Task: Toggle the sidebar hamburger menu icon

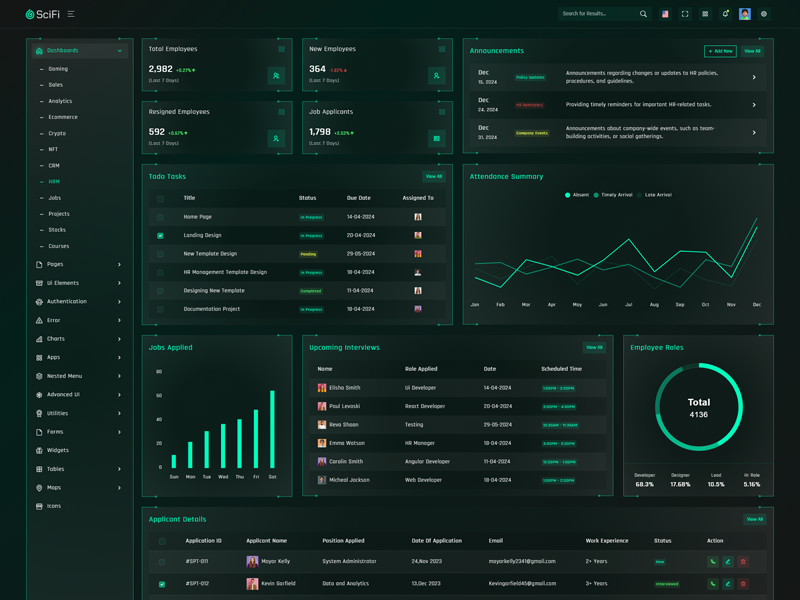Action: tap(71, 14)
